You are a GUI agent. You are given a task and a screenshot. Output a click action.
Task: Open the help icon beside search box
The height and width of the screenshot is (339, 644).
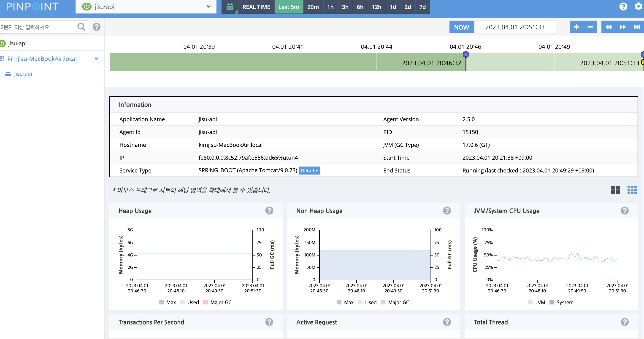click(97, 27)
